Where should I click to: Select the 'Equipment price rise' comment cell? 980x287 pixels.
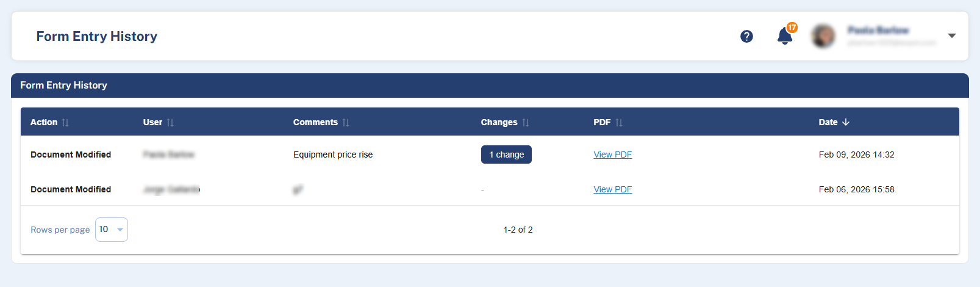click(333, 154)
